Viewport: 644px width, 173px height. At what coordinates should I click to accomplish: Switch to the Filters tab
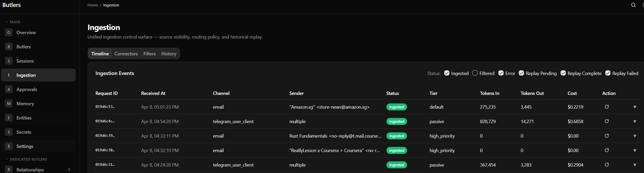click(x=149, y=54)
